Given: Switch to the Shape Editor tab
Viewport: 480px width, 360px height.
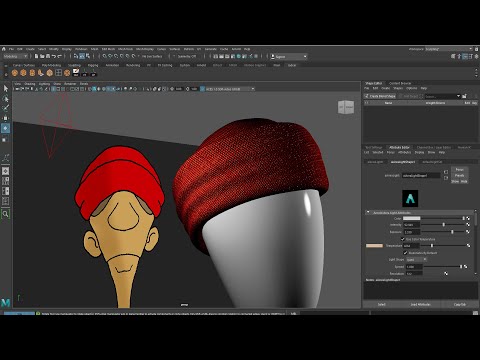Looking at the screenshot, I should click(373, 83).
